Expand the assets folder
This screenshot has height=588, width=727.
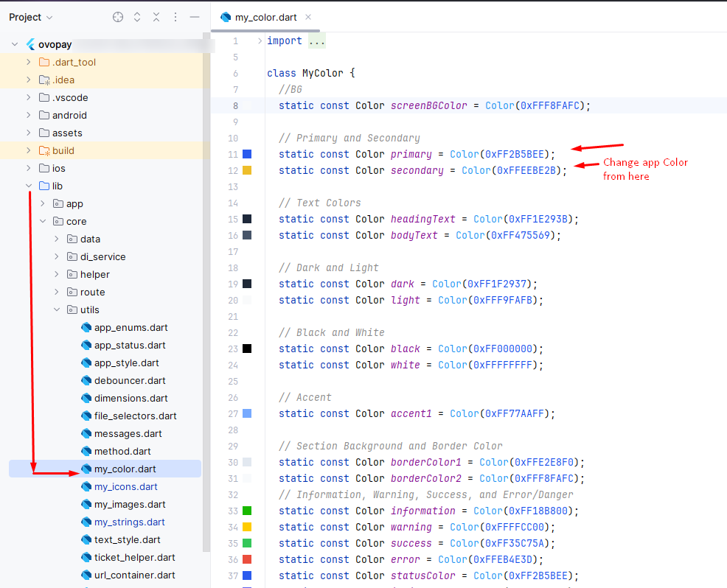coord(29,133)
